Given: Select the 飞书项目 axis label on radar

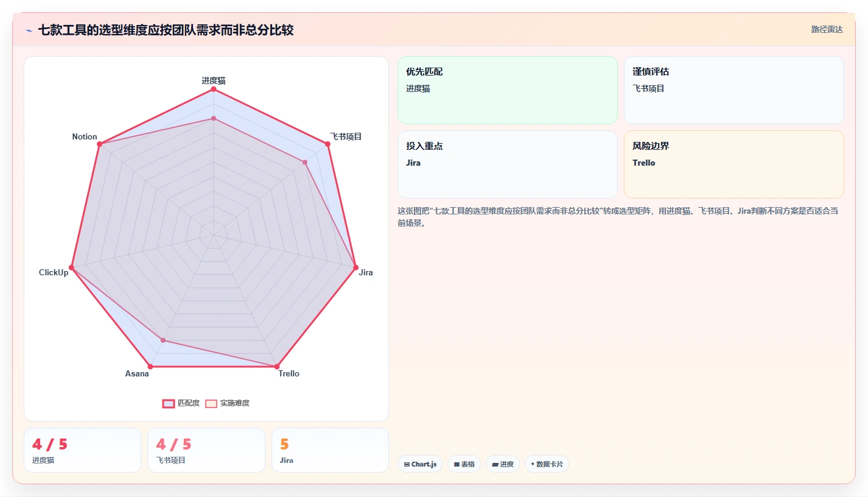Looking at the screenshot, I should (346, 136).
